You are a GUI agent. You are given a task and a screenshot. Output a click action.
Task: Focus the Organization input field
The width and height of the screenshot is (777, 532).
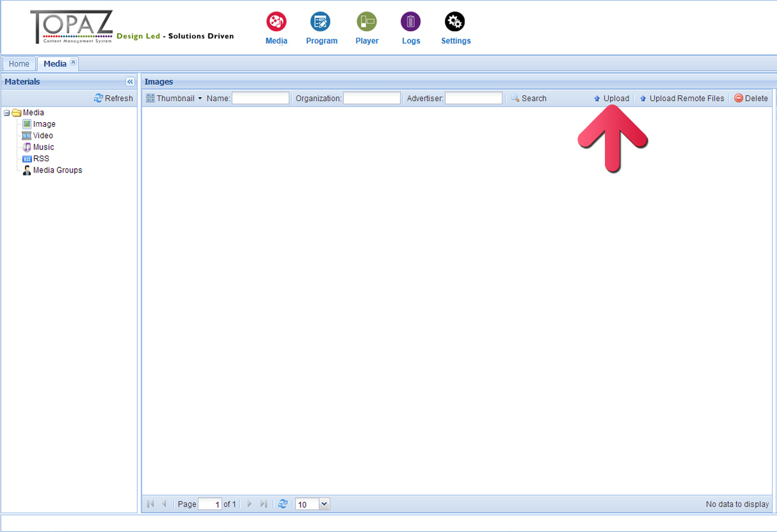(372, 98)
